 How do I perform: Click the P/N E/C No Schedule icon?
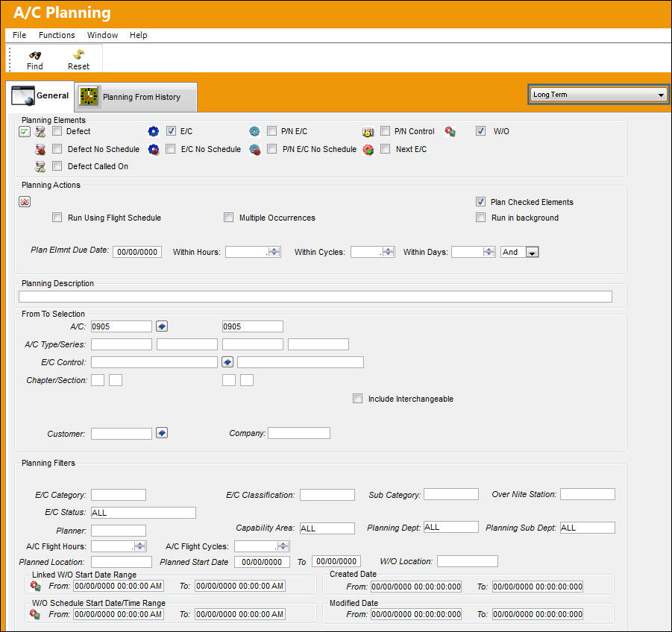pos(254,150)
